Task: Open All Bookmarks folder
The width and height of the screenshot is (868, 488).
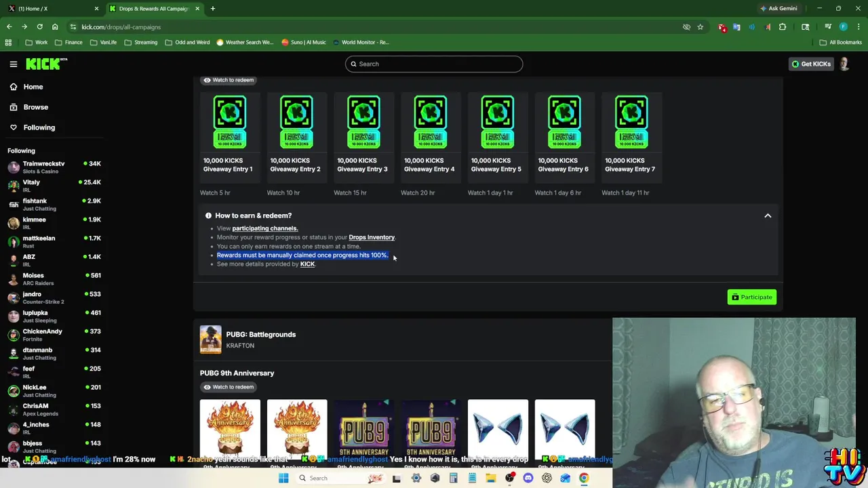Action: point(840,42)
